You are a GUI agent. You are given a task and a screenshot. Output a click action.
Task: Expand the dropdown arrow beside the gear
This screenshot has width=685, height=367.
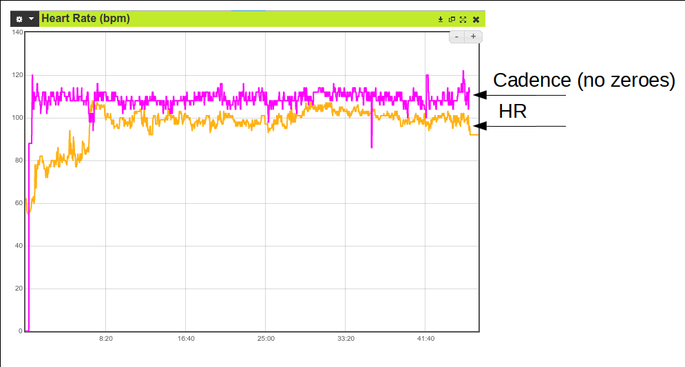point(31,19)
